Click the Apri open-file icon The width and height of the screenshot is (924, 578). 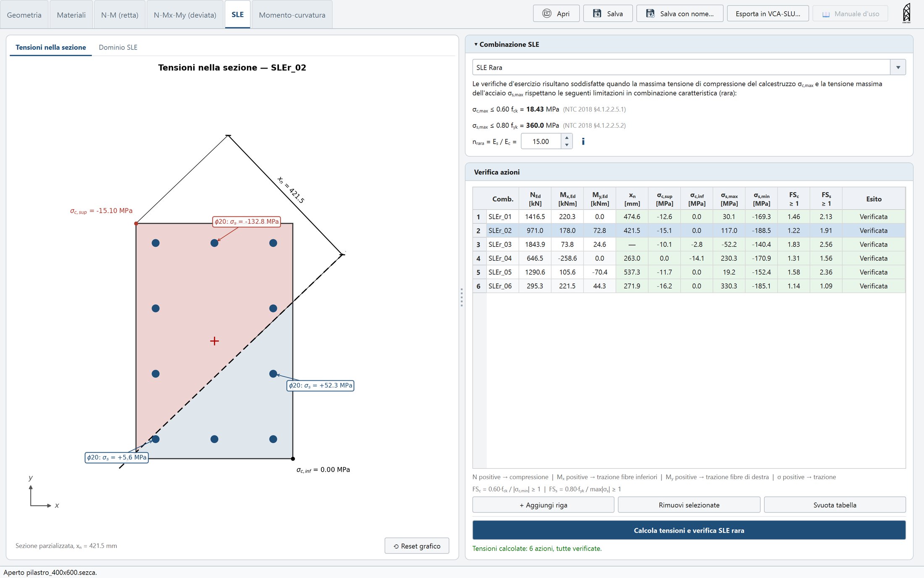(546, 13)
